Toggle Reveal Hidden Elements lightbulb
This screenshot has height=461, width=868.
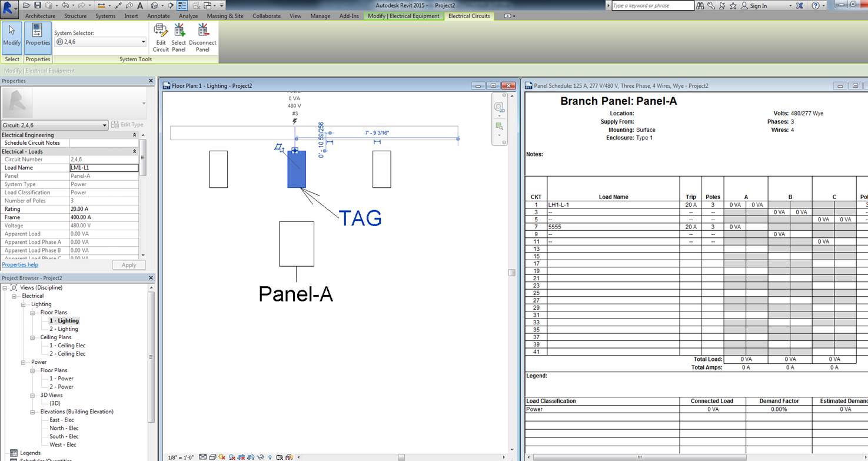point(270,457)
